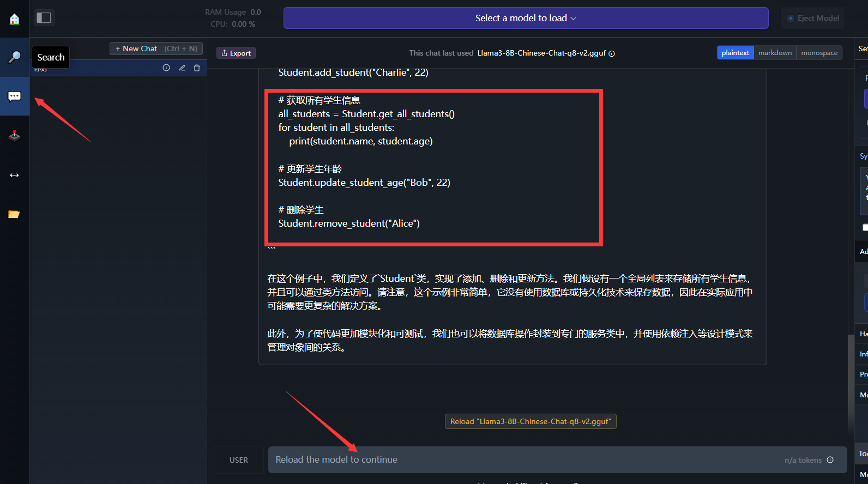Click the line Student.add_student("Charlie", 22)

pos(353,72)
